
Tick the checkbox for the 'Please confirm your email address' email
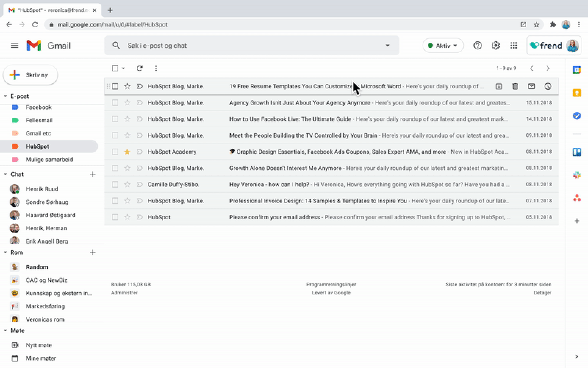115,217
